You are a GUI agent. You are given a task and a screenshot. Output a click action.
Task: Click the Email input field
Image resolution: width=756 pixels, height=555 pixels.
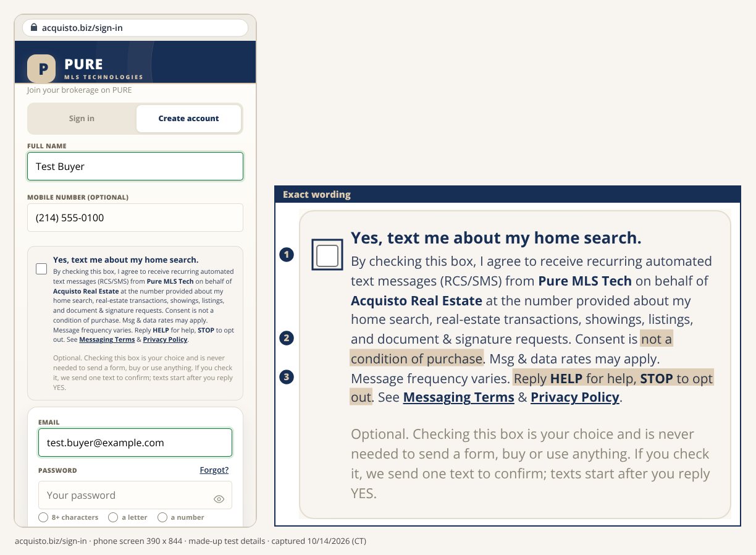click(x=135, y=443)
